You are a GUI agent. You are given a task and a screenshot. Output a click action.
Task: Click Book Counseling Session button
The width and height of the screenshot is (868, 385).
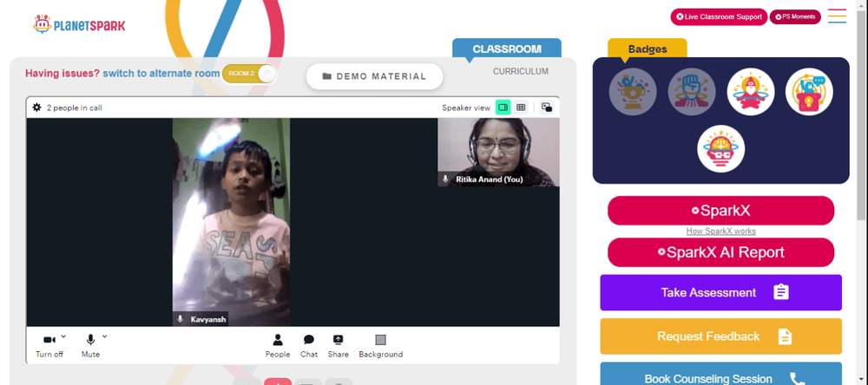(720, 374)
